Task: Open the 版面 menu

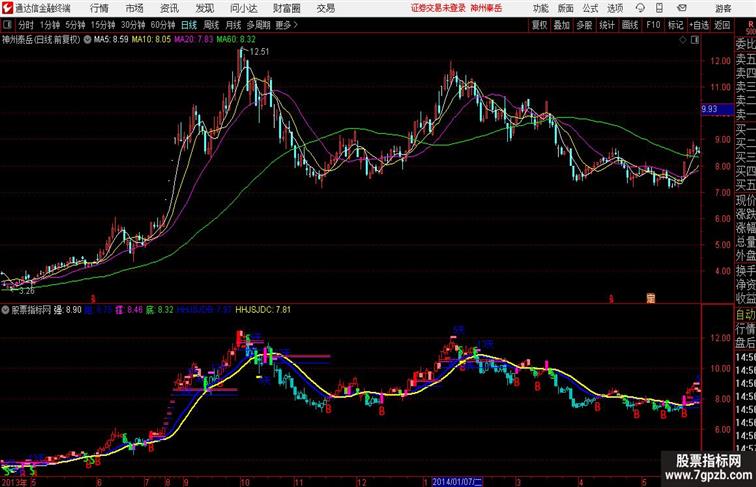Action: [566, 8]
